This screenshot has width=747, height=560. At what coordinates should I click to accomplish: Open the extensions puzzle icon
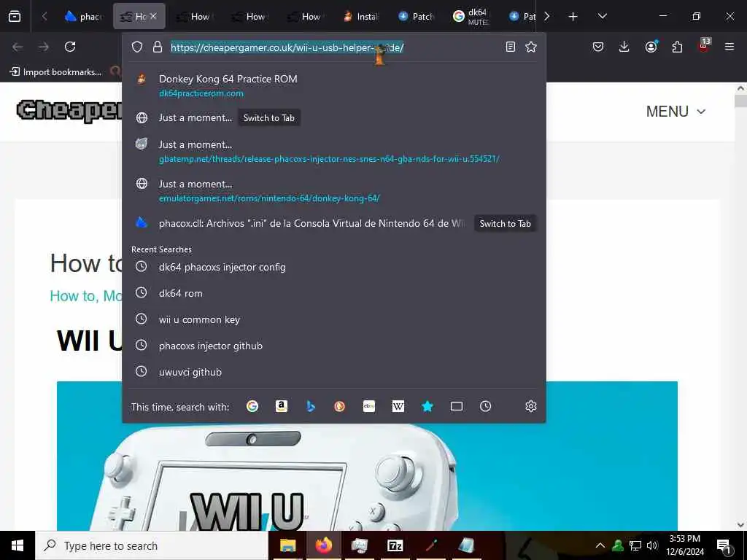click(x=677, y=47)
